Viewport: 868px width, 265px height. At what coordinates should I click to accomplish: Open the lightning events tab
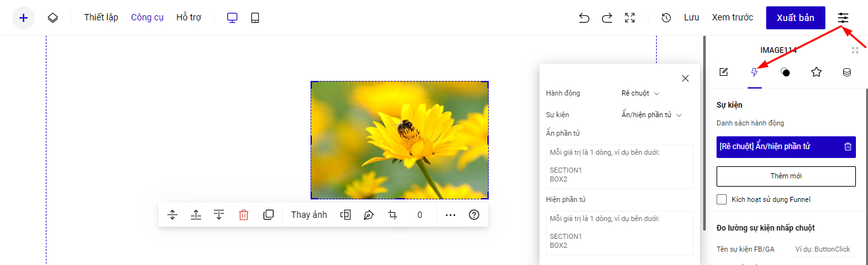point(754,72)
